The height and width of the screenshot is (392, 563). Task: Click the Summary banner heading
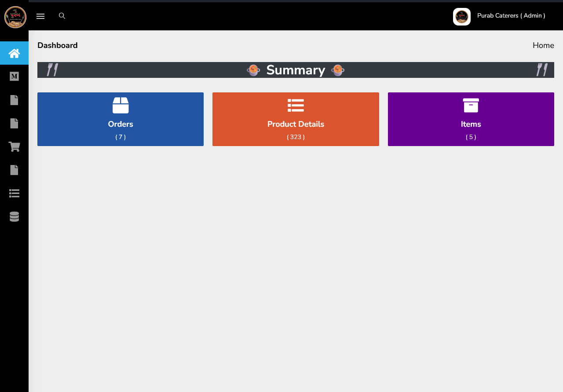click(296, 70)
